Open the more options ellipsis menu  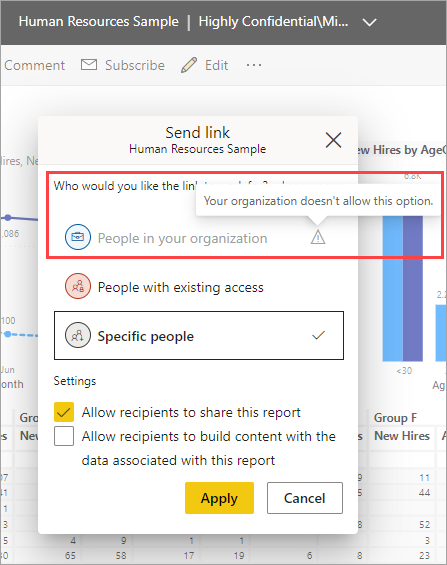[254, 65]
